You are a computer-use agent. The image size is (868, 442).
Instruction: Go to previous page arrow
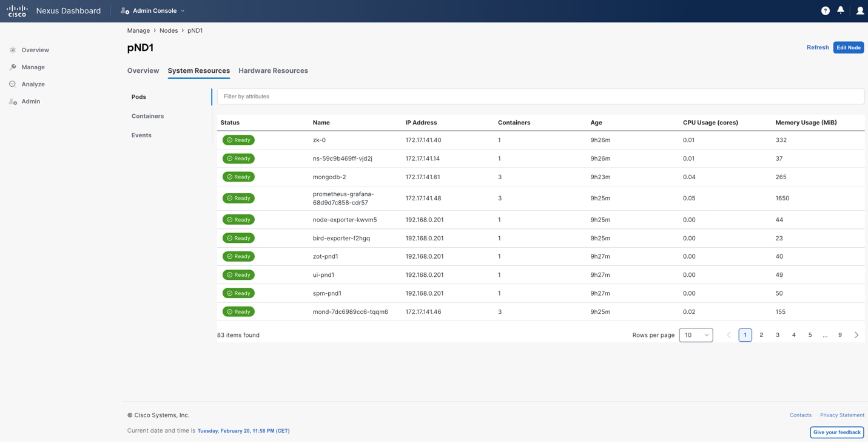[729, 335]
